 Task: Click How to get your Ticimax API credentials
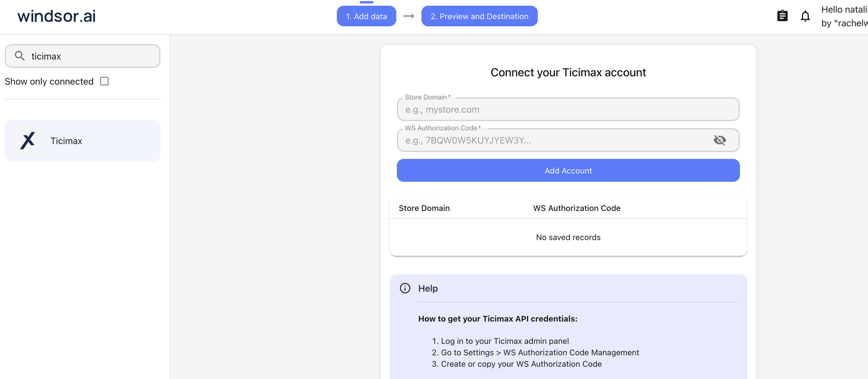pyautogui.click(x=498, y=319)
